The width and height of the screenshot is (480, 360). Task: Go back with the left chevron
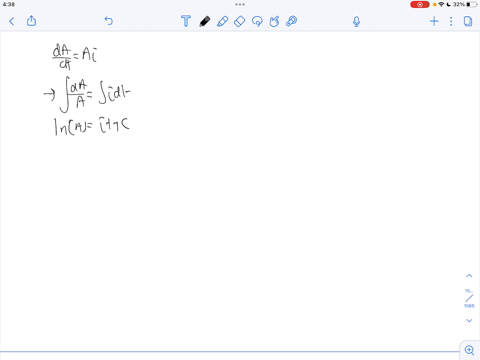pyautogui.click(x=12, y=22)
